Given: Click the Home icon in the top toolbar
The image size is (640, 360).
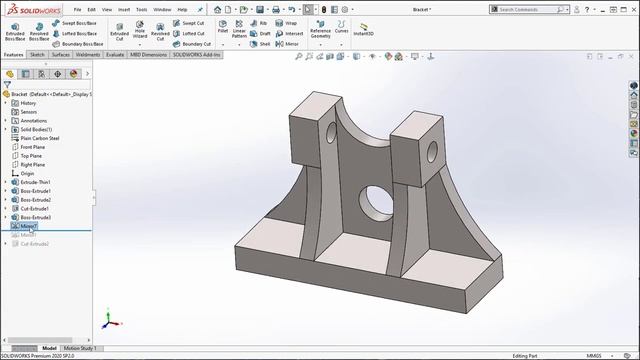Looking at the screenshot, I should (218, 9).
